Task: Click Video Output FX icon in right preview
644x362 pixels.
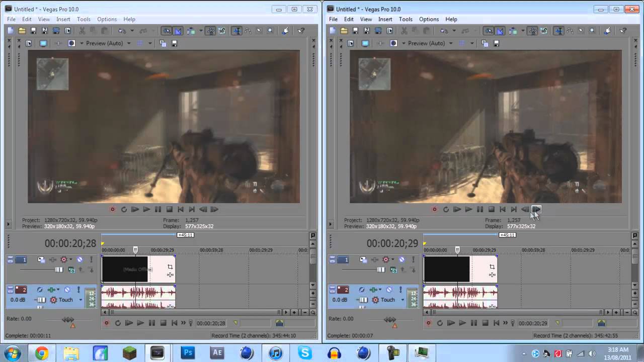Action: (x=380, y=43)
